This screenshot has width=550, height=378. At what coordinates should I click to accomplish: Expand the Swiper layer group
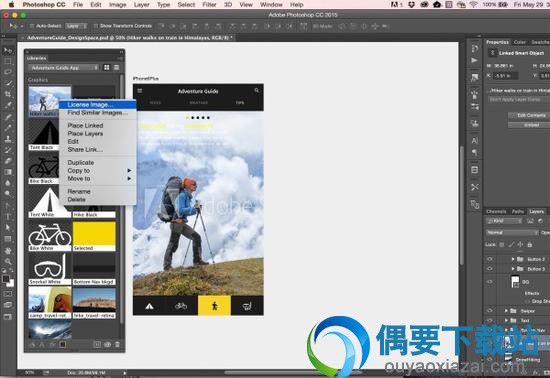pos(506,311)
